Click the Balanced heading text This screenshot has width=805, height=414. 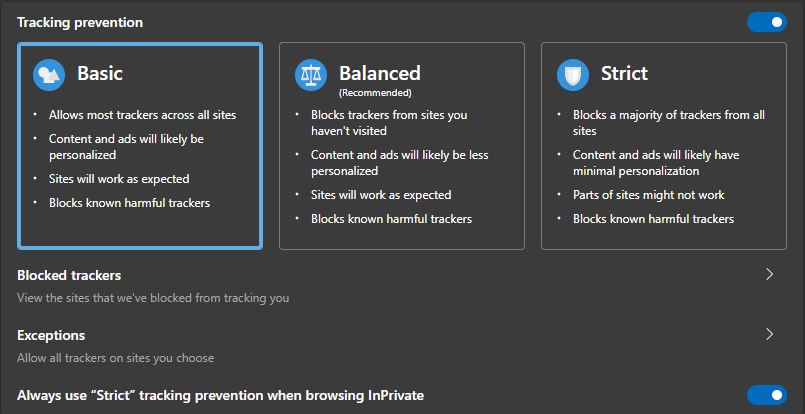point(379,73)
